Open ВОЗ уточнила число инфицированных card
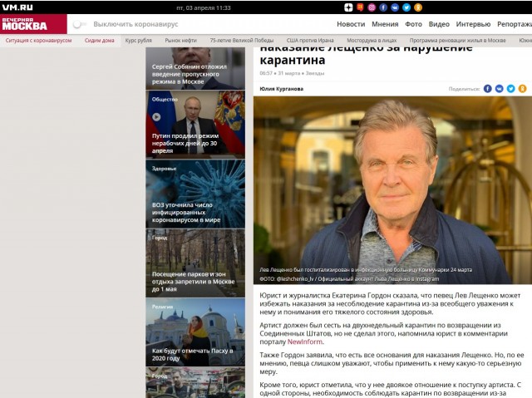Screen dimensions: 532x398 tap(195, 194)
